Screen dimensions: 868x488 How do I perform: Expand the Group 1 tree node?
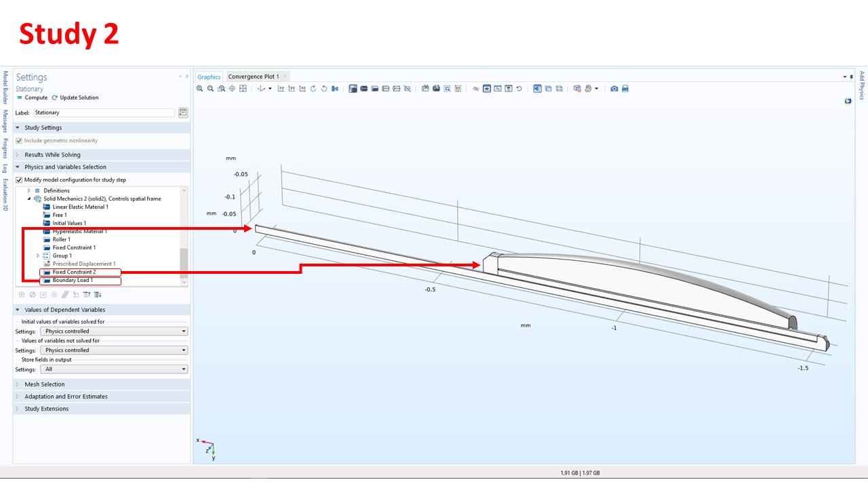point(38,256)
